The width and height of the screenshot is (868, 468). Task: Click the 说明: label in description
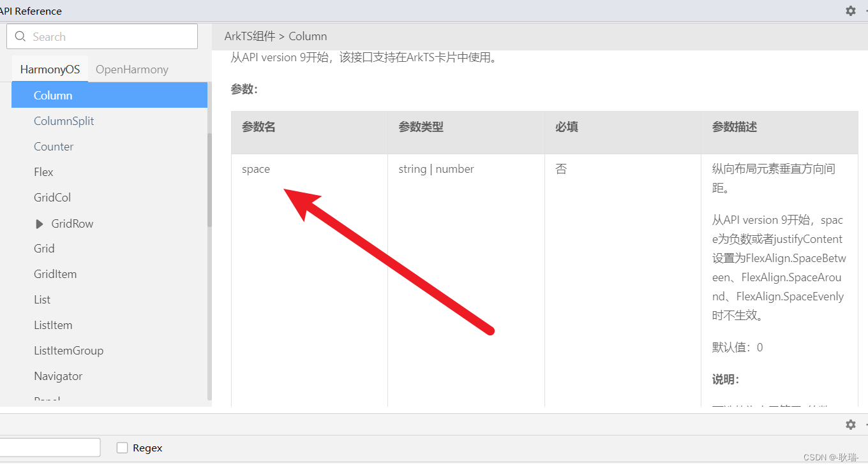[x=726, y=379]
